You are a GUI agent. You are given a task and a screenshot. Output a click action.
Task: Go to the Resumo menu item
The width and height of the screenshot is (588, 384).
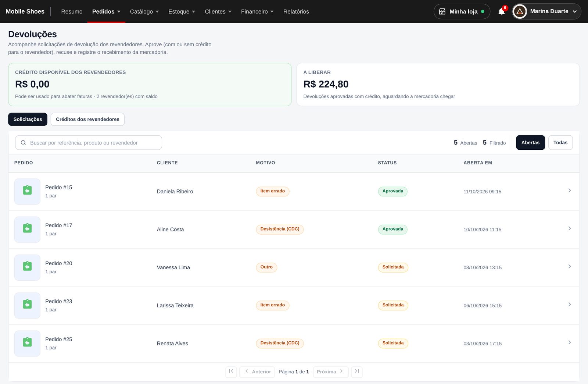[x=72, y=11]
